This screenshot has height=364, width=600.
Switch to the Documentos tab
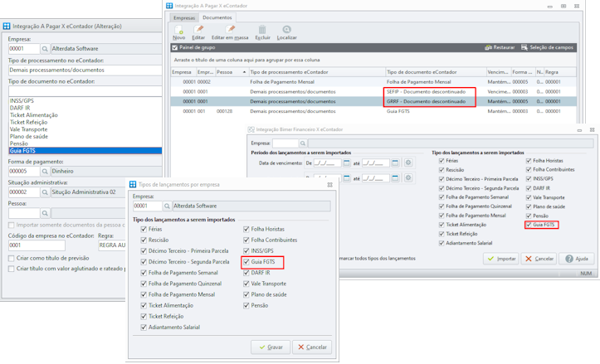pyautogui.click(x=217, y=17)
